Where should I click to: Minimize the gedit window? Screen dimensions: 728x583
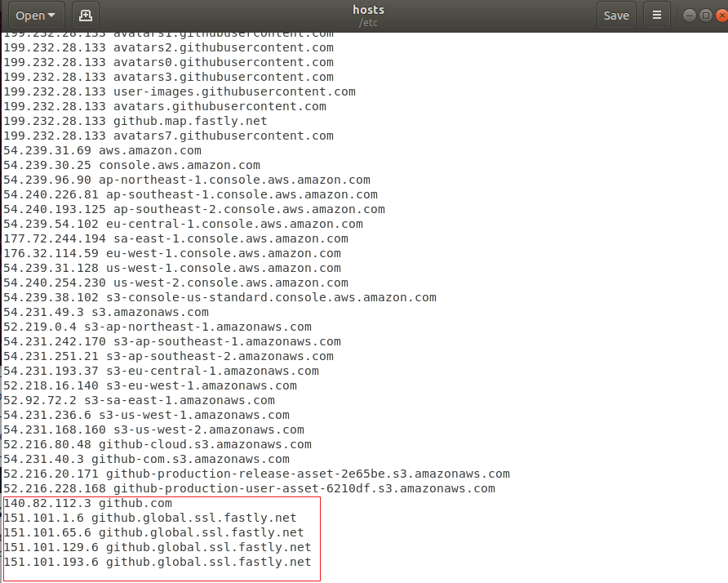pyautogui.click(x=689, y=16)
